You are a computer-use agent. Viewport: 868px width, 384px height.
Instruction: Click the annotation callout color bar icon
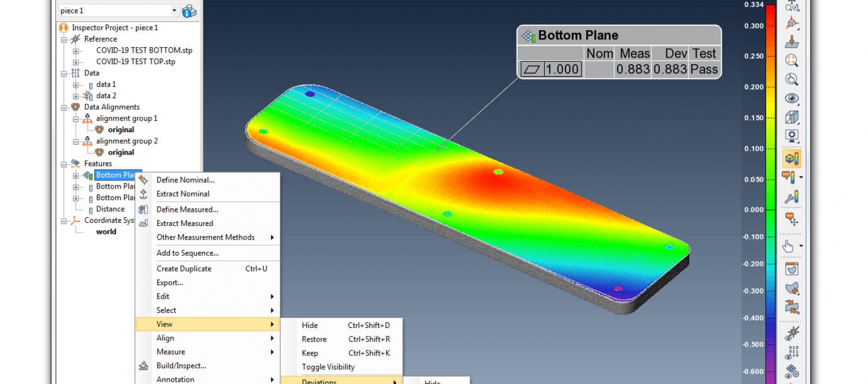coord(788,177)
